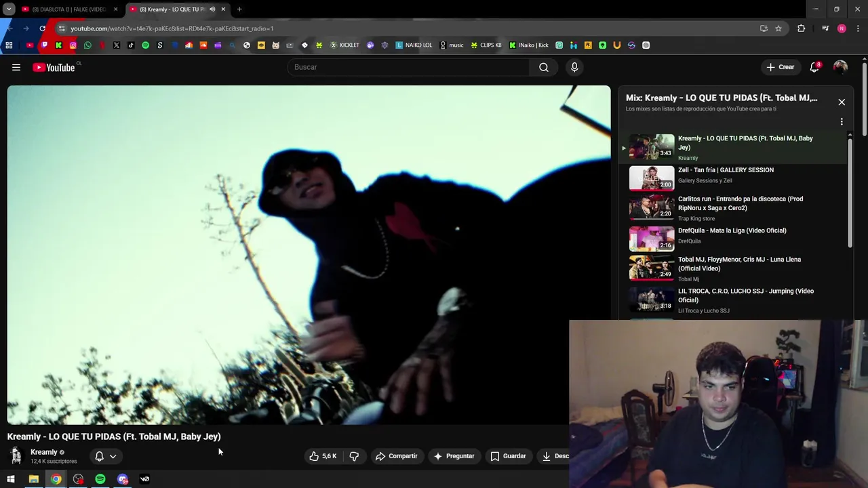Start voice search with the microphone
Screen dimensions: 868x488
click(x=574, y=67)
